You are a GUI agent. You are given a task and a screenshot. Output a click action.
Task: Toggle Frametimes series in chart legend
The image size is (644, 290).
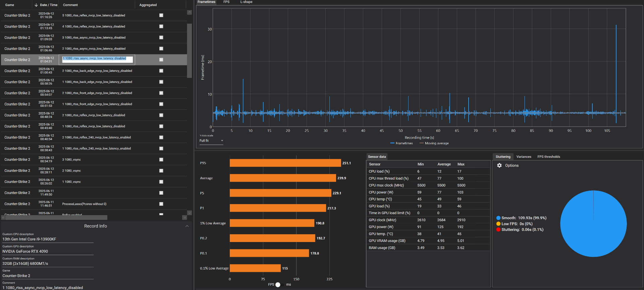point(401,143)
